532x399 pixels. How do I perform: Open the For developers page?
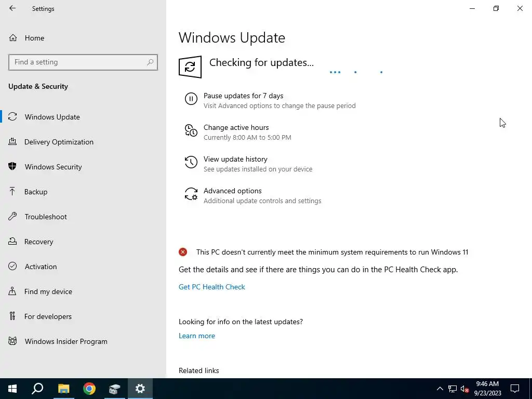click(48, 316)
